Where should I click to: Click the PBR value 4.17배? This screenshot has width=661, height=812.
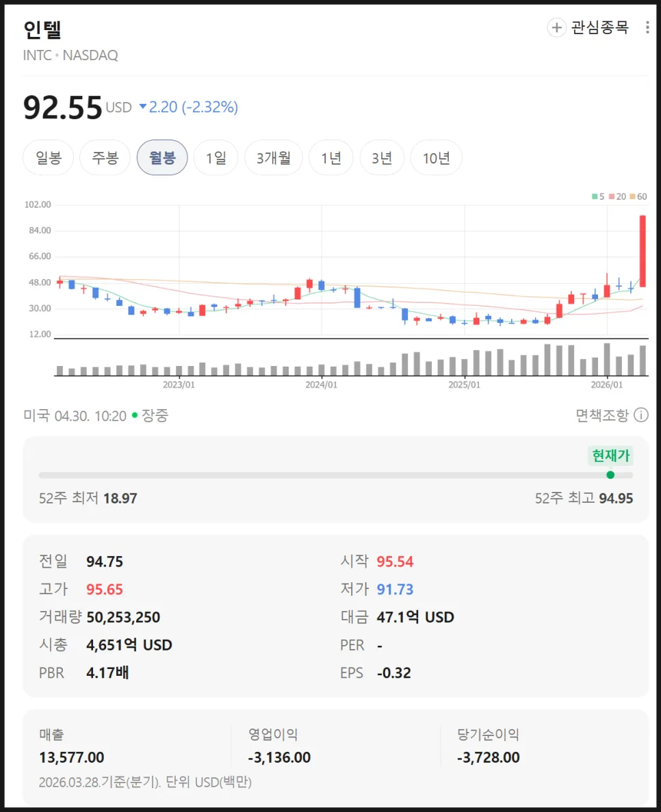point(107,672)
